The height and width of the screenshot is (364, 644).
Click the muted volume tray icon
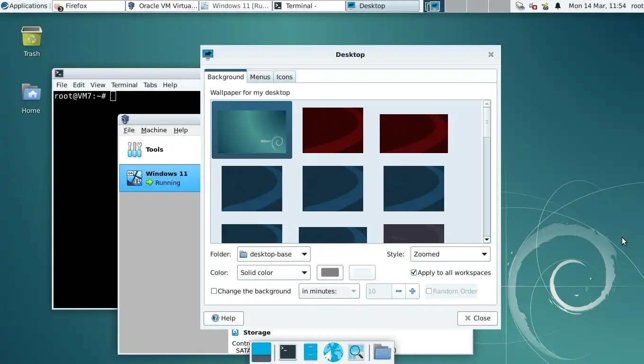(x=533, y=6)
